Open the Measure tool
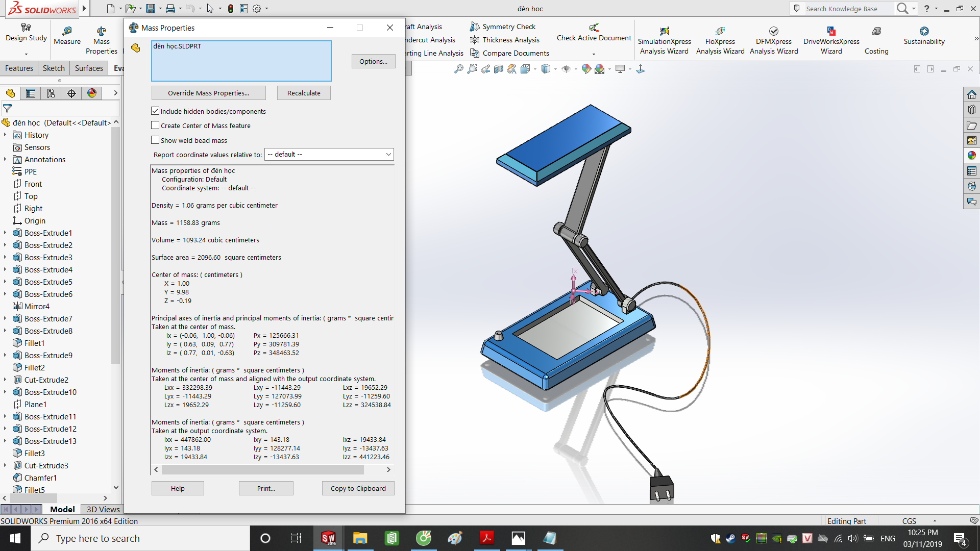980x551 pixels. point(67,36)
